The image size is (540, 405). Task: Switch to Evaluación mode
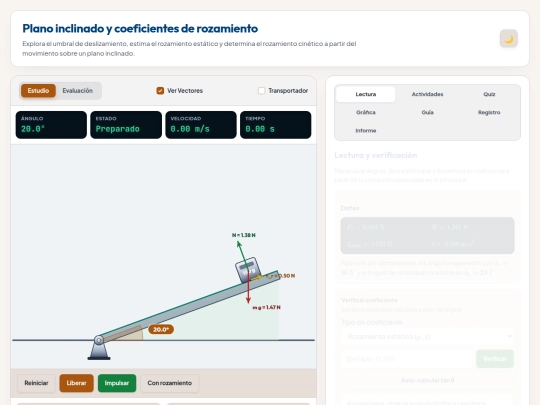point(77,91)
